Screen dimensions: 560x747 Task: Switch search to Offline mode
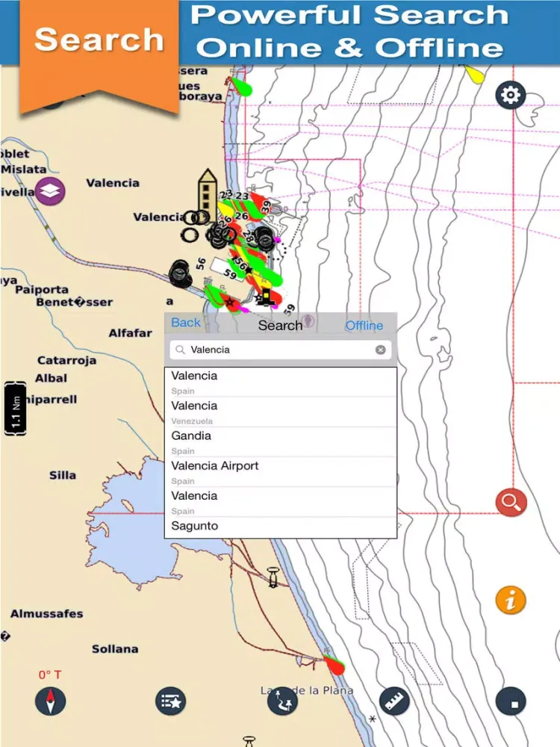[x=364, y=326]
